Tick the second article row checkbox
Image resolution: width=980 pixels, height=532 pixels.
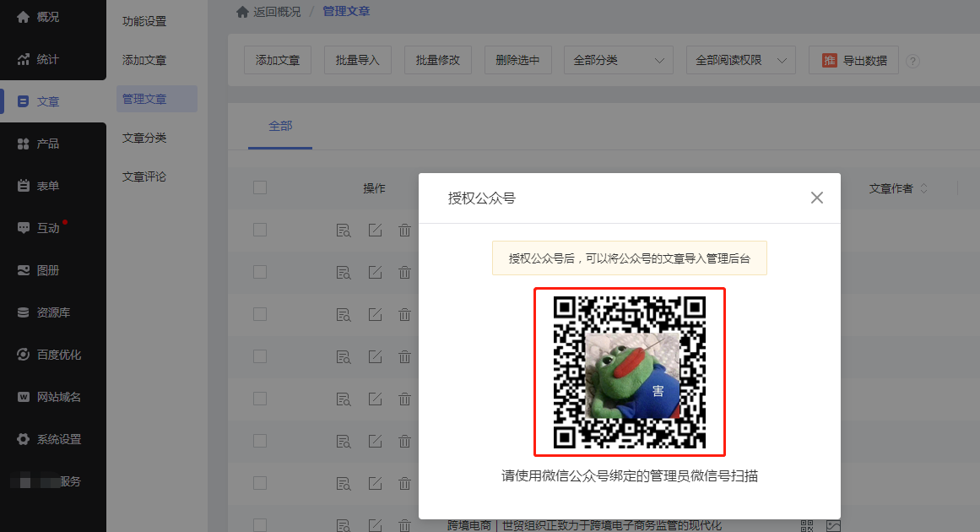tap(260, 272)
